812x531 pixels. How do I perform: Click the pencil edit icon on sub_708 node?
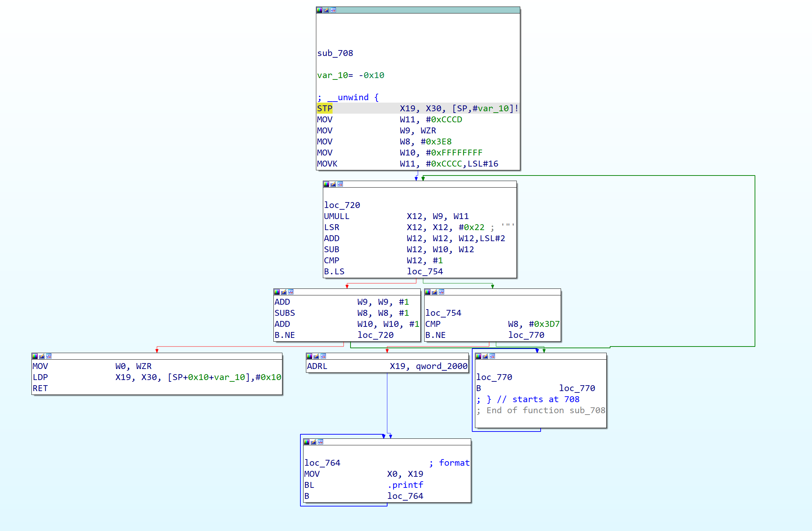coord(326,10)
